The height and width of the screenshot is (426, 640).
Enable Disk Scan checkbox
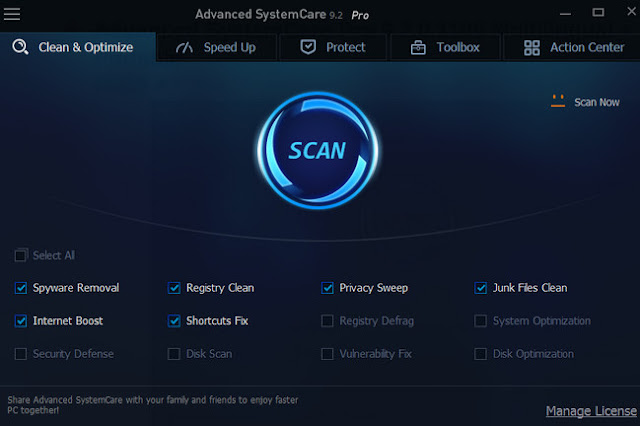click(x=174, y=354)
